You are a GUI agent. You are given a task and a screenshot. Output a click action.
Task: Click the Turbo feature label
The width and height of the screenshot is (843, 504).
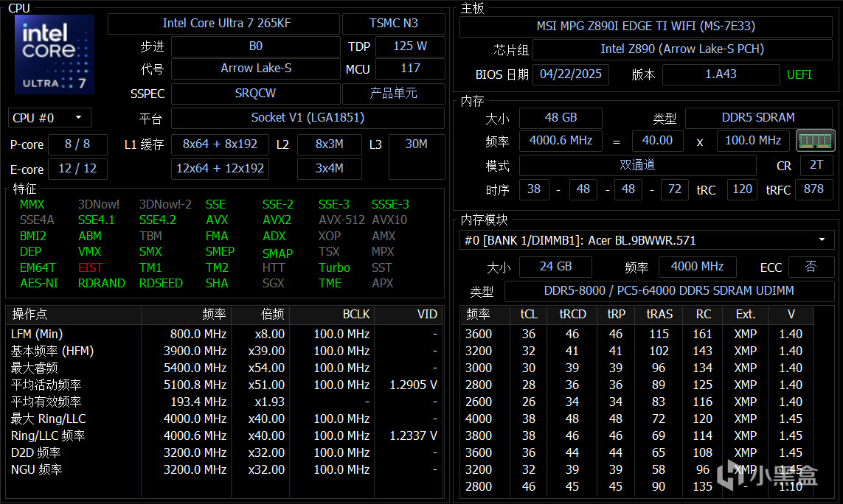pos(334,267)
